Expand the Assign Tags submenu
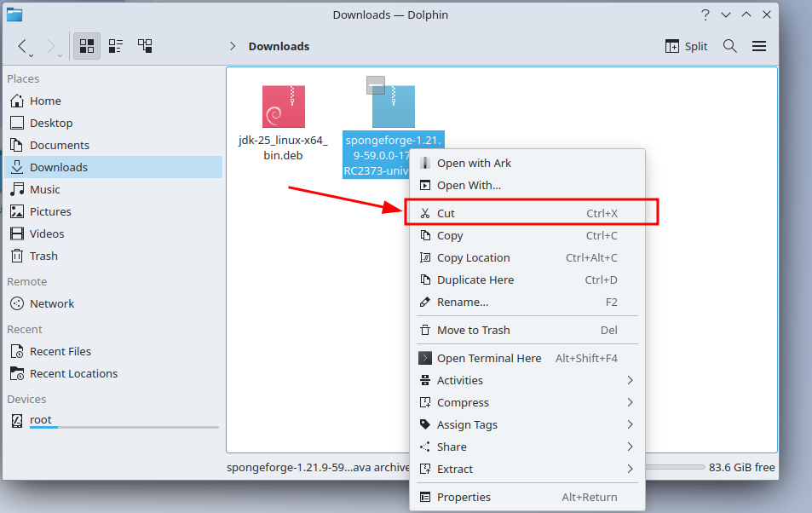The width and height of the screenshot is (812, 513). [467, 424]
